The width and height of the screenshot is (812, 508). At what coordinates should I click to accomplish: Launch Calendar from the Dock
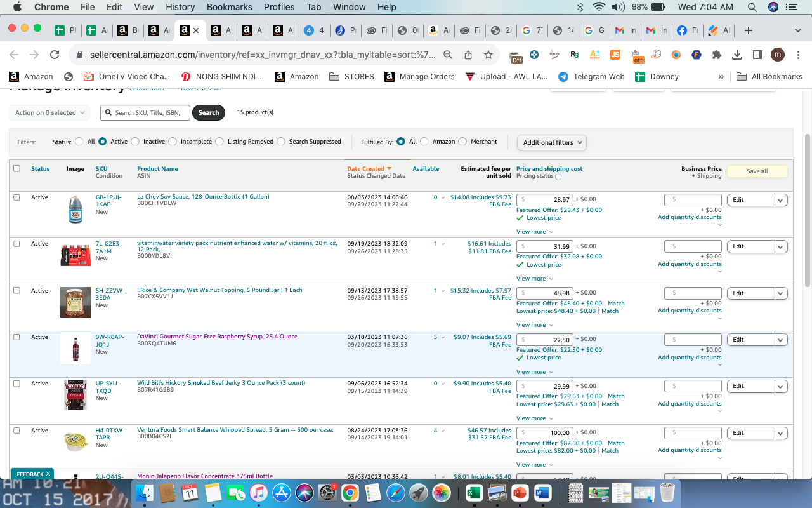(190, 493)
